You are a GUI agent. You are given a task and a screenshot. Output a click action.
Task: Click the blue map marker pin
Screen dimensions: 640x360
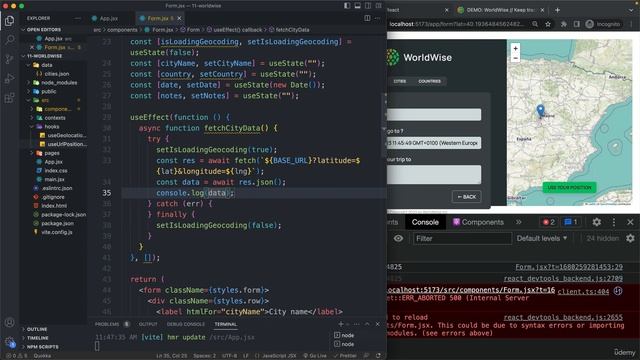(540, 110)
